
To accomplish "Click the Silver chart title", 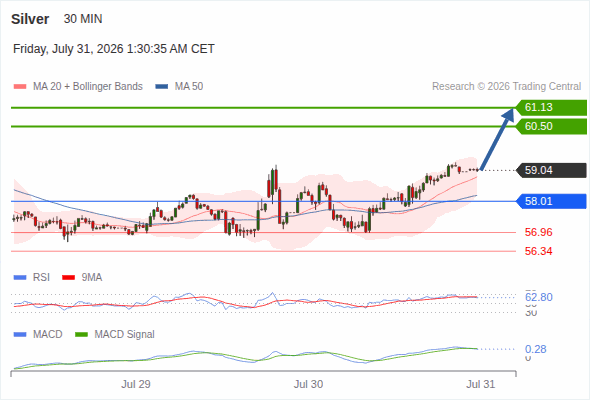I will [30, 19].
